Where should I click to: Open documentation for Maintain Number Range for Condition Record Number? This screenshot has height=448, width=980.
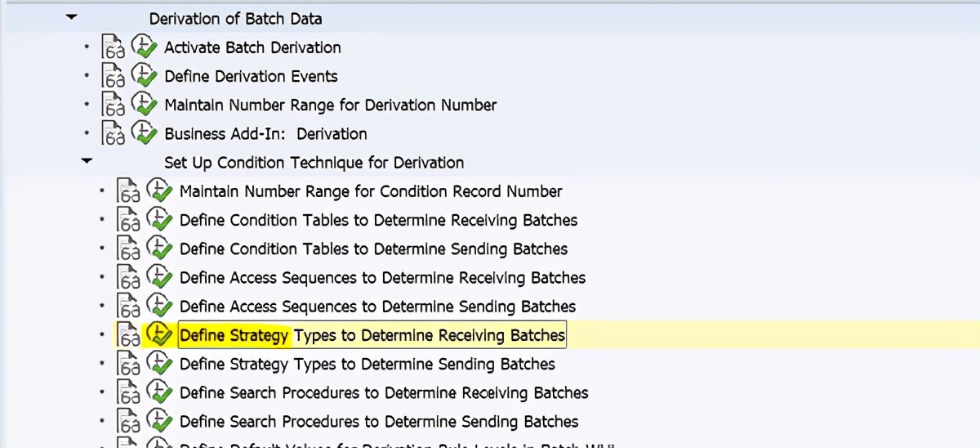[129, 192]
